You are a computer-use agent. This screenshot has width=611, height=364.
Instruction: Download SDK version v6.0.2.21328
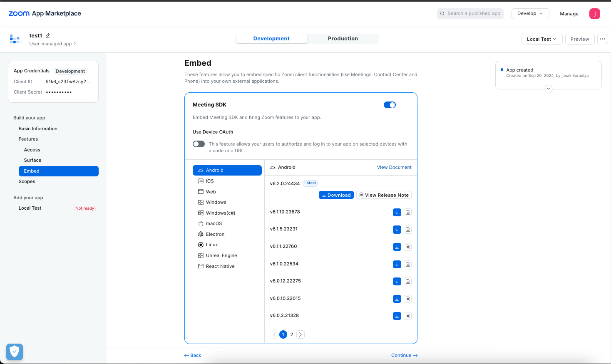397,316
